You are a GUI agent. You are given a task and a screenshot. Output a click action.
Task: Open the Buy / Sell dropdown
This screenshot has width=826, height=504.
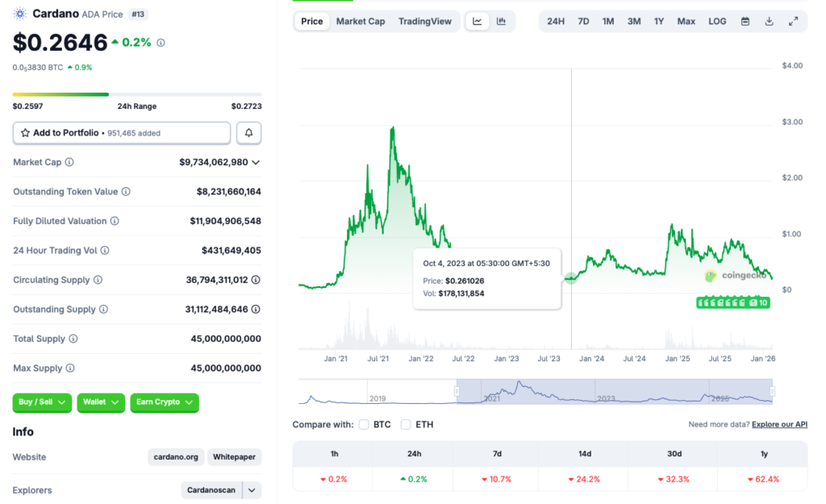[41, 402]
